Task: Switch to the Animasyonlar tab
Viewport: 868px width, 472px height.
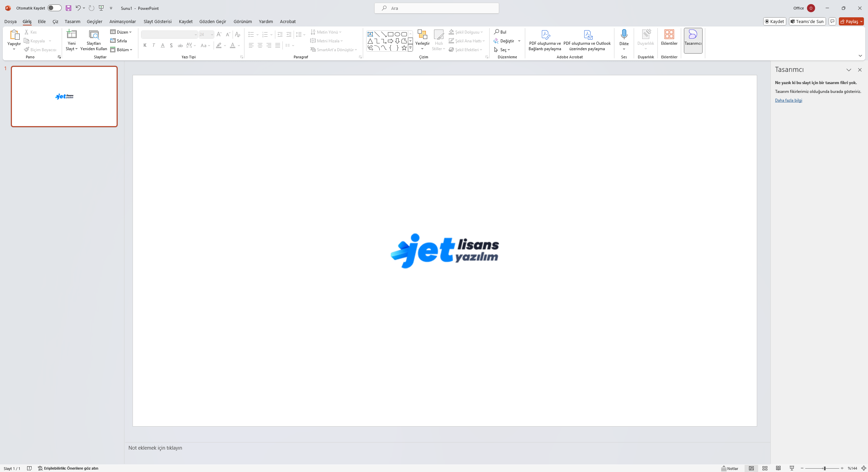Action: (x=122, y=21)
